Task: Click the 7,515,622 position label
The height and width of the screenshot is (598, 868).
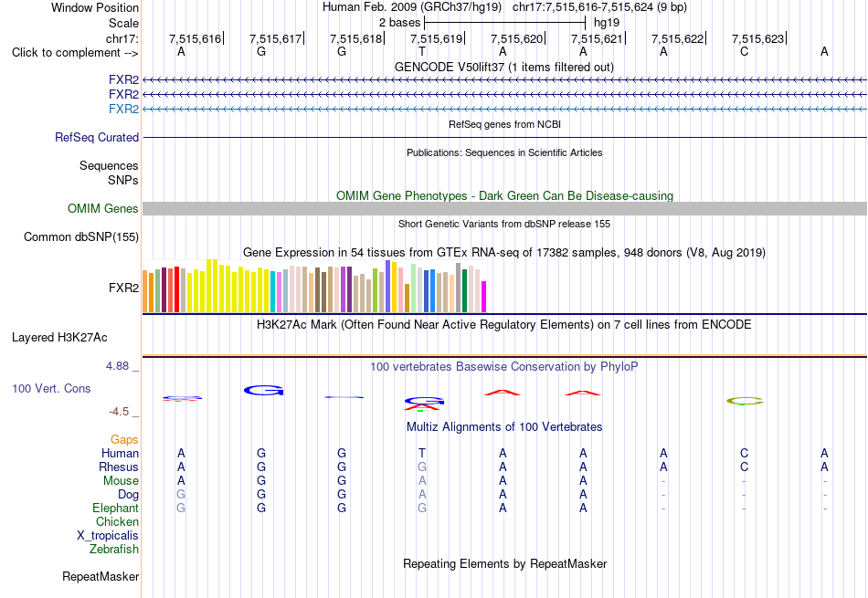Action: 677,38
